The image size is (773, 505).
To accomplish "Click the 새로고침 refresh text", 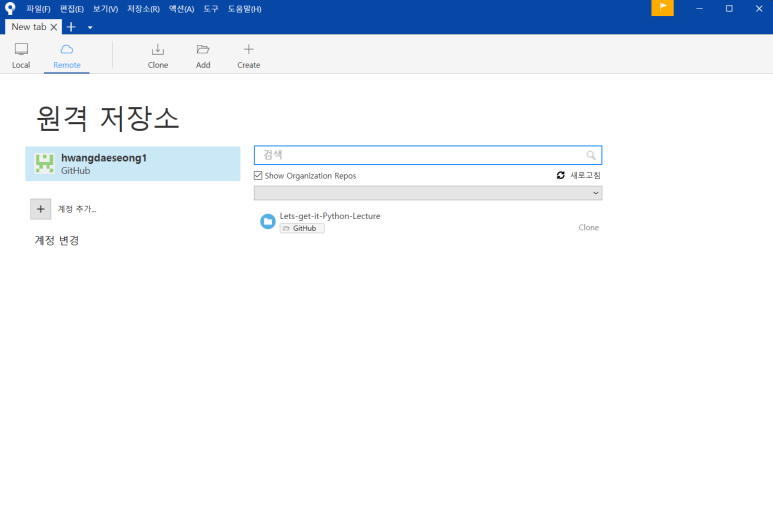I will click(x=585, y=175).
